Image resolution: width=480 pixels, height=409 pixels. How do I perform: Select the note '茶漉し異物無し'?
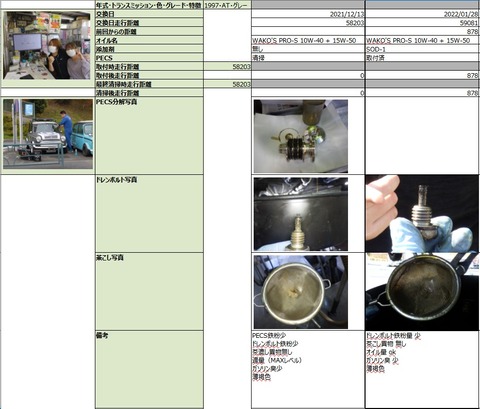pos(272,352)
